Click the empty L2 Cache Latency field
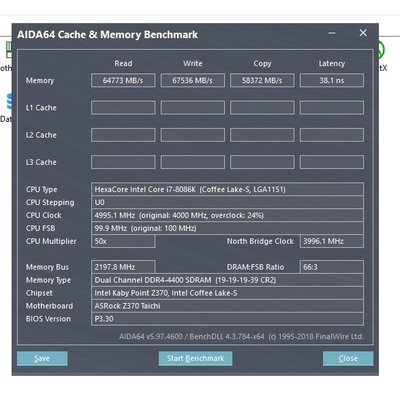 (332, 135)
